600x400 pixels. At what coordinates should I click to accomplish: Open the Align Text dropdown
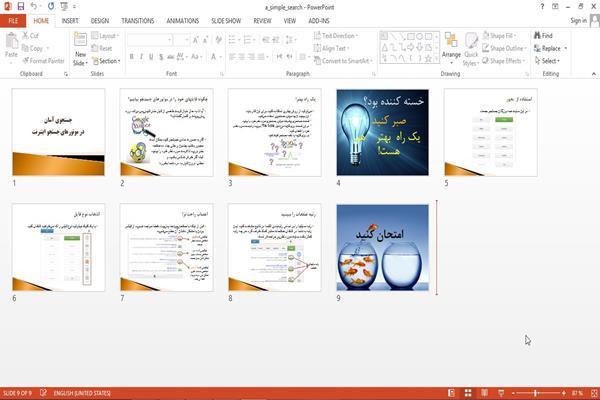tap(331, 48)
